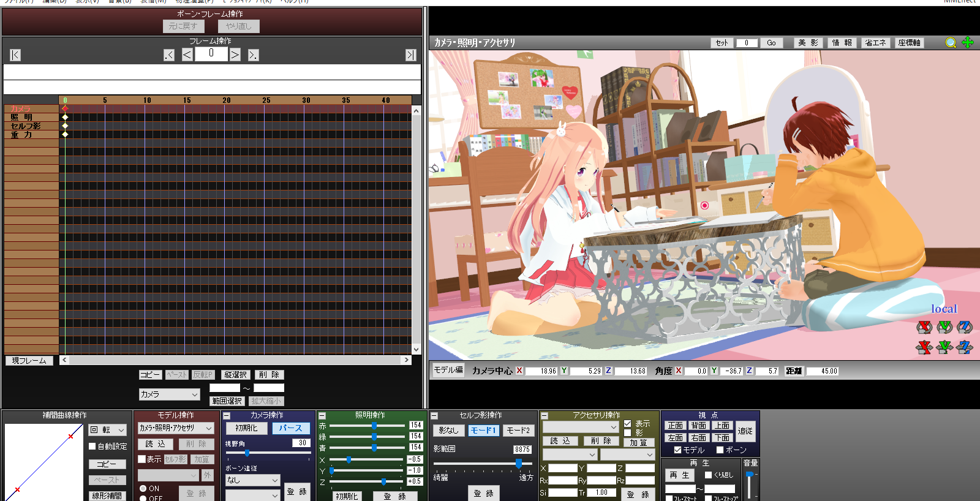This screenshot has width=980, height=501.
Task: Go to next keyframe (>. button)
Action: point(254,55)
